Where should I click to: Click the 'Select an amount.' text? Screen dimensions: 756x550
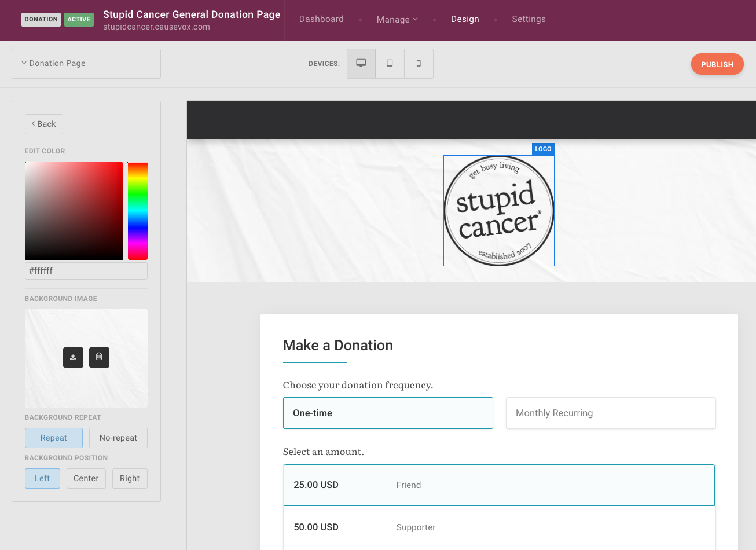324,452
